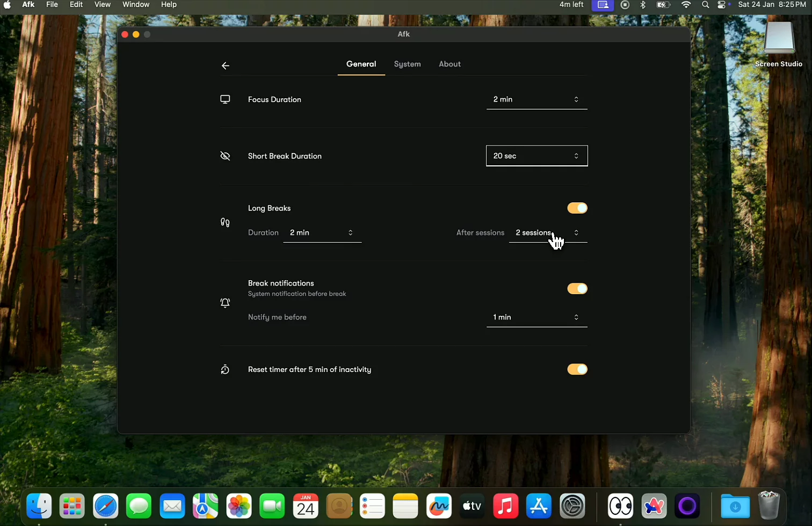Screen dimensions: 812x526
Task: Open the Focus Duration dropdown
Action: 536,100
